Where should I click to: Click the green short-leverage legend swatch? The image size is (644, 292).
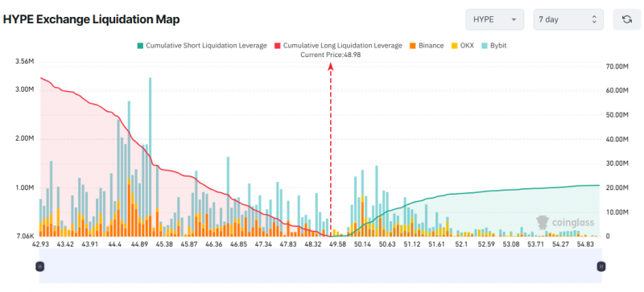click(140, 46)
